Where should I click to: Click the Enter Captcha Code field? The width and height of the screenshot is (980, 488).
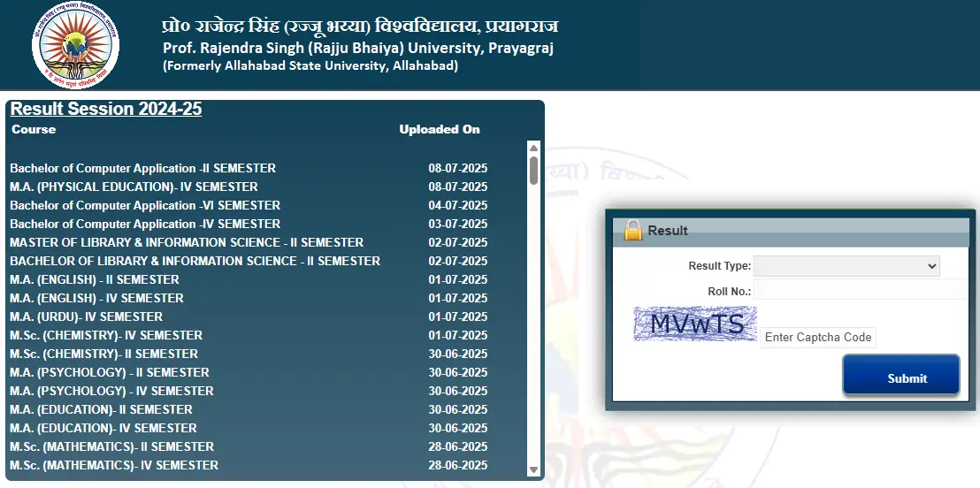(818, 338)
